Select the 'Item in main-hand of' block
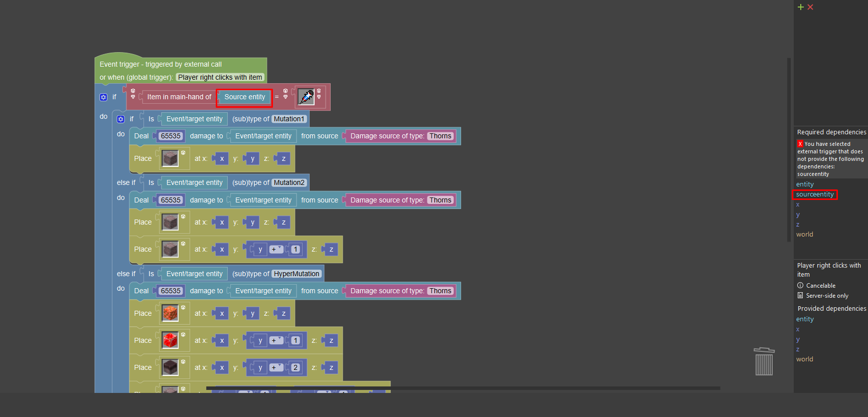The height and width of the screenshot is (417, 868). click(x=179, y=97)
